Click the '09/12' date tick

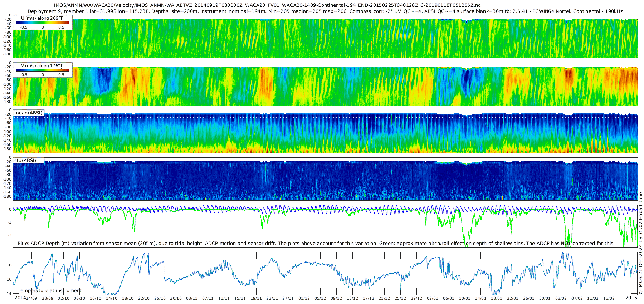pos(336,298)
